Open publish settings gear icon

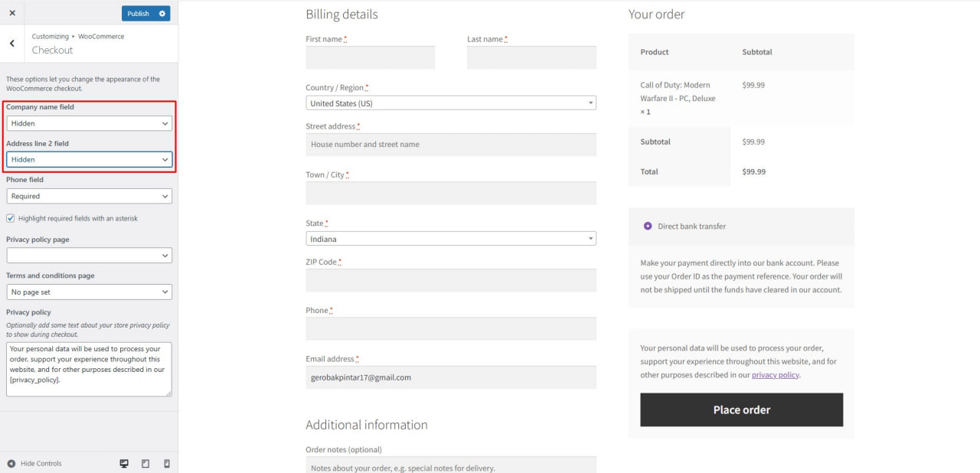tap(162, 14)
